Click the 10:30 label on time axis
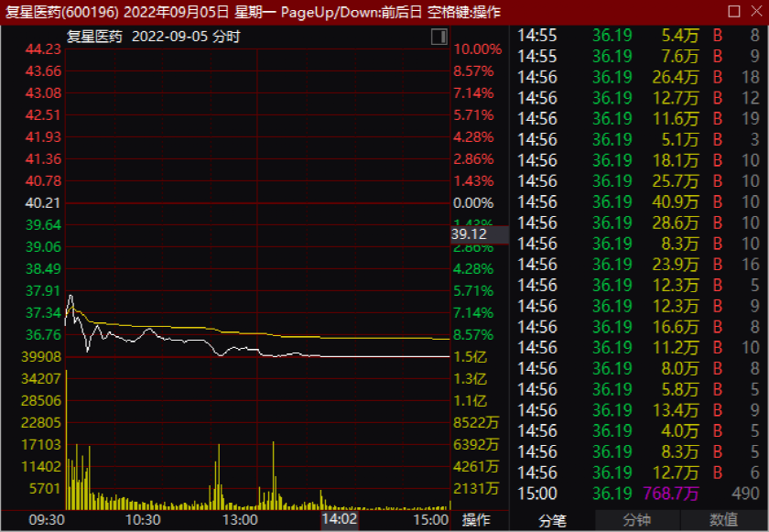Screen dimensions: 769x532 [x=142, y=520]
